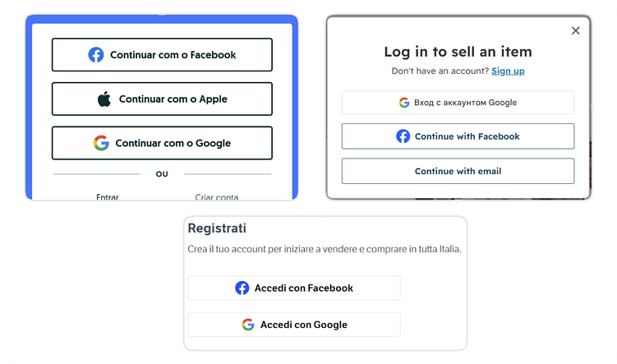Click the Google logo beside Accedi con Google
Screen dimensions: 617x364
[248, 325]
